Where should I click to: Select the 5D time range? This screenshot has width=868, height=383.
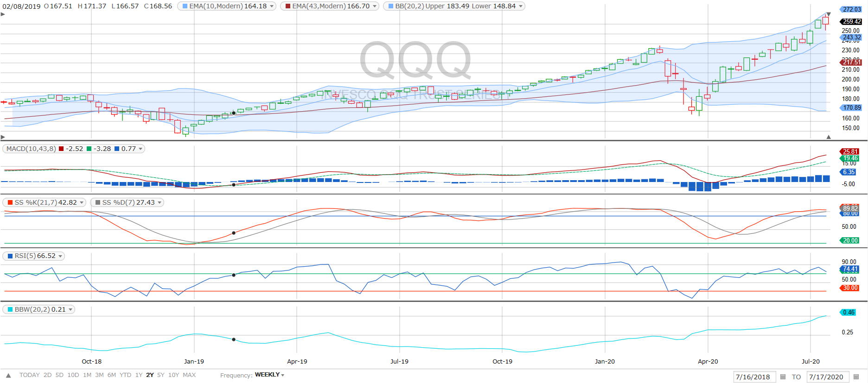coord(59,375)
